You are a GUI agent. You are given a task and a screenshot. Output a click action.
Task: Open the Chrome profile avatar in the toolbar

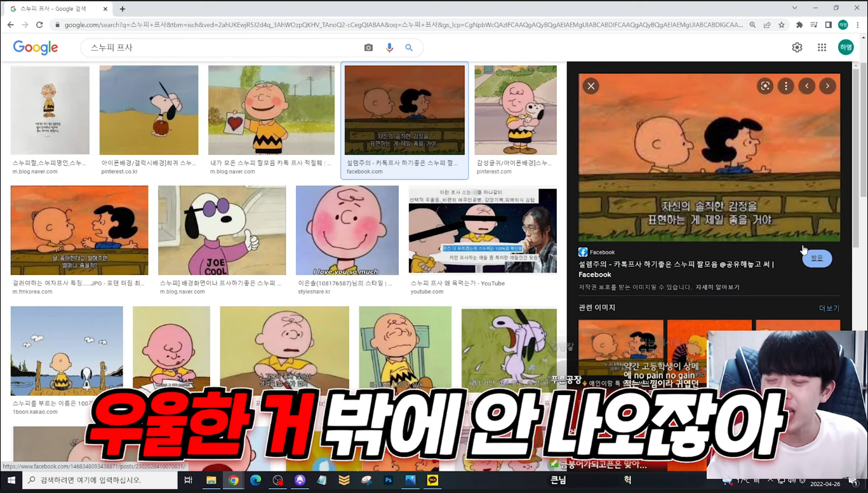tap(843, 25)
